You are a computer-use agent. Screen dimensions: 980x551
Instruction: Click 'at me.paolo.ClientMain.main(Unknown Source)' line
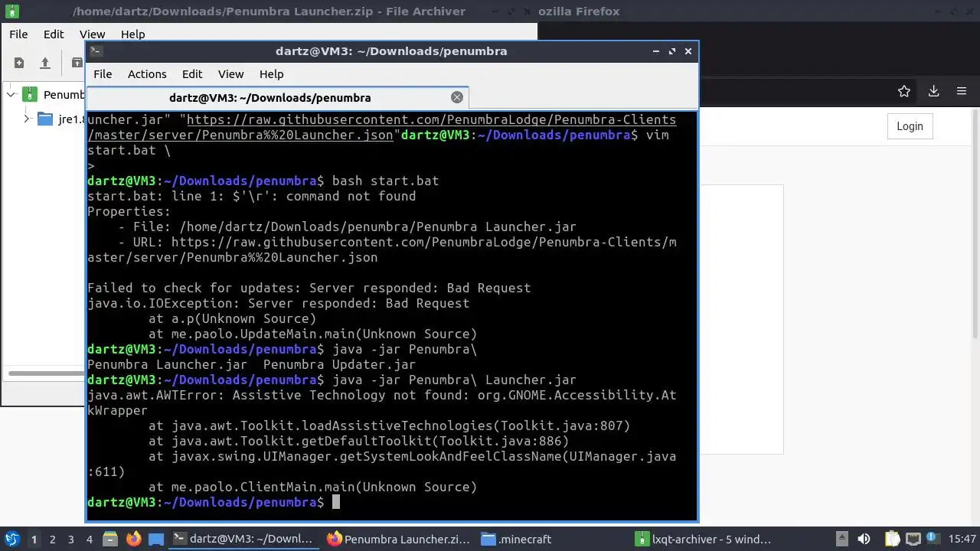point(312,487)
